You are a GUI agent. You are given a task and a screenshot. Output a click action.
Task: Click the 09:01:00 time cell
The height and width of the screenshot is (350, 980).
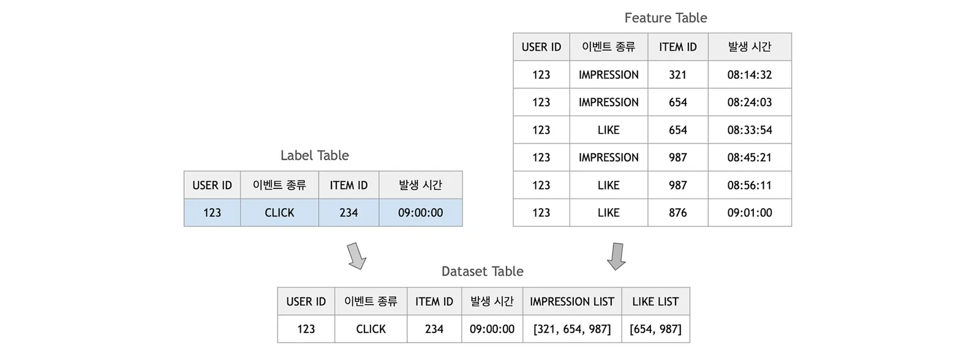(x=750, y=212)
